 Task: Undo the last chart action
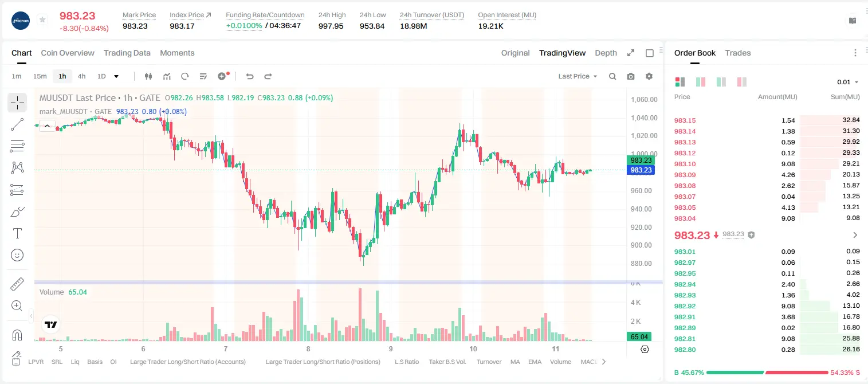pyautogui.click(x=250, y=76)
